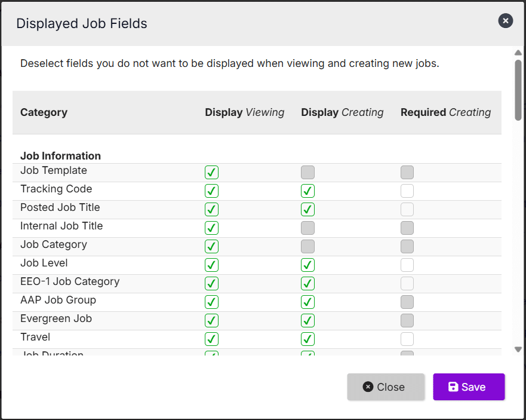The height and width of the screenshot is (420, 526).
Task: Uncheck AAP Job Group Display Viewing
Action: tap(211, 302)
